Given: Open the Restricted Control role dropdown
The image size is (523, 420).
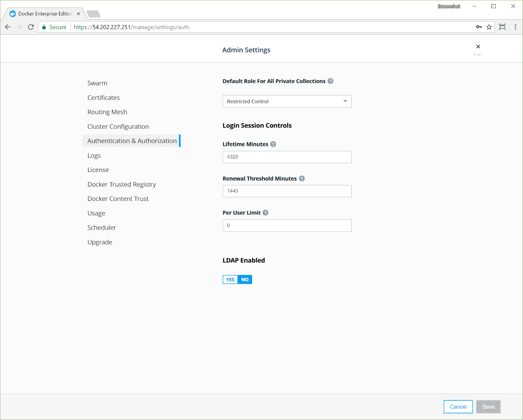Looking at the screenshot, I should click(x=287, y=101).
